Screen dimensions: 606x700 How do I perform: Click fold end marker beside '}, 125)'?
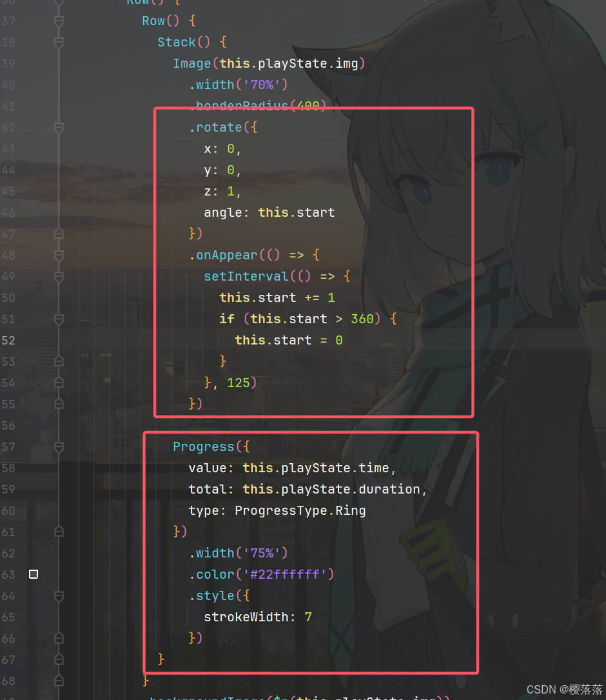59,383
